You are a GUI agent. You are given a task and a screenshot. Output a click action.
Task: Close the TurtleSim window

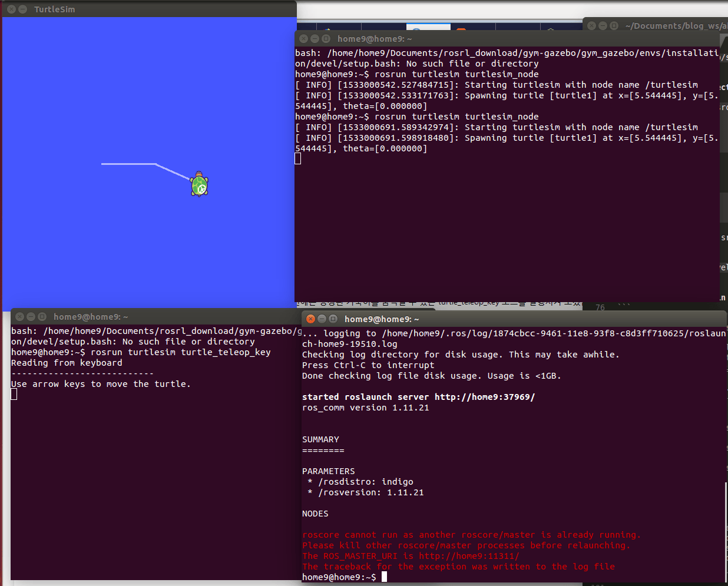pos(11,9)
